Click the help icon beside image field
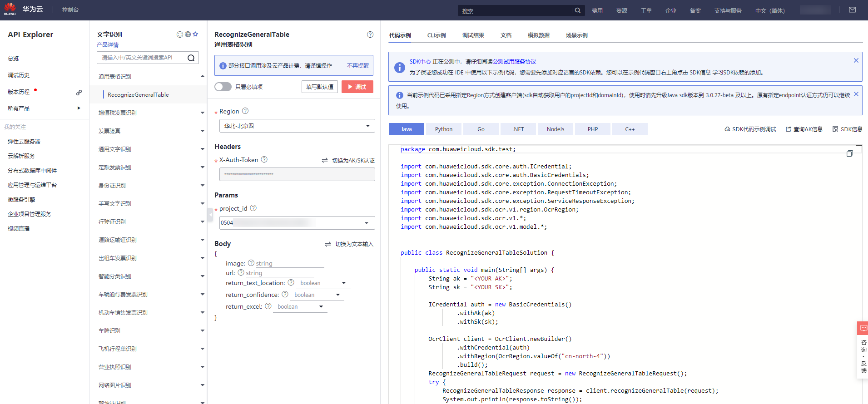Image resolution: width=868 pixels, height=404 pixels. [251, 263]
